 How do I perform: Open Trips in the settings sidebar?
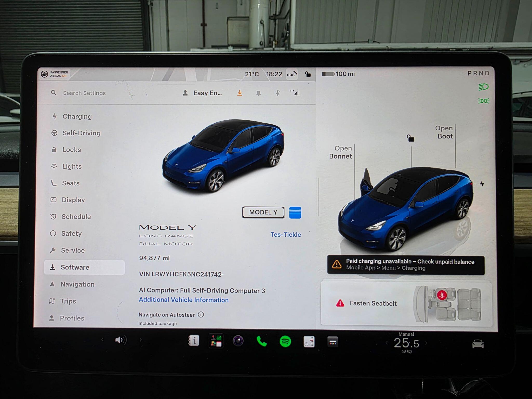[62, 301]
